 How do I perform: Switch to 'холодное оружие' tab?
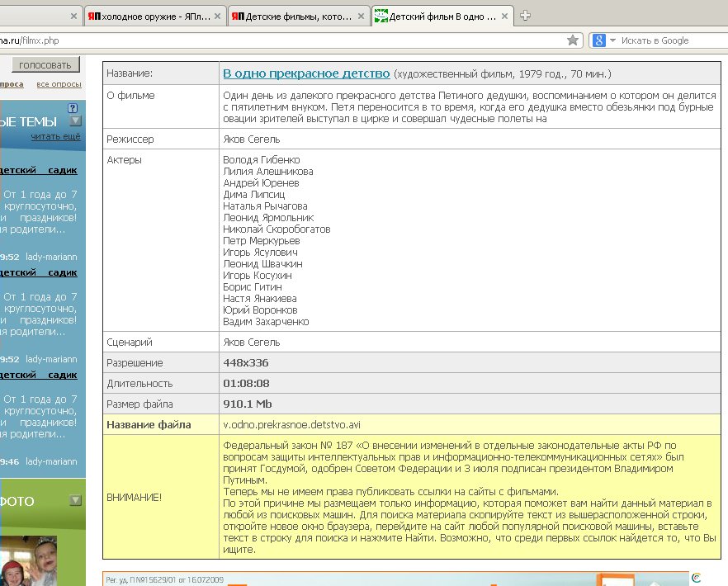tap(149, 16)
